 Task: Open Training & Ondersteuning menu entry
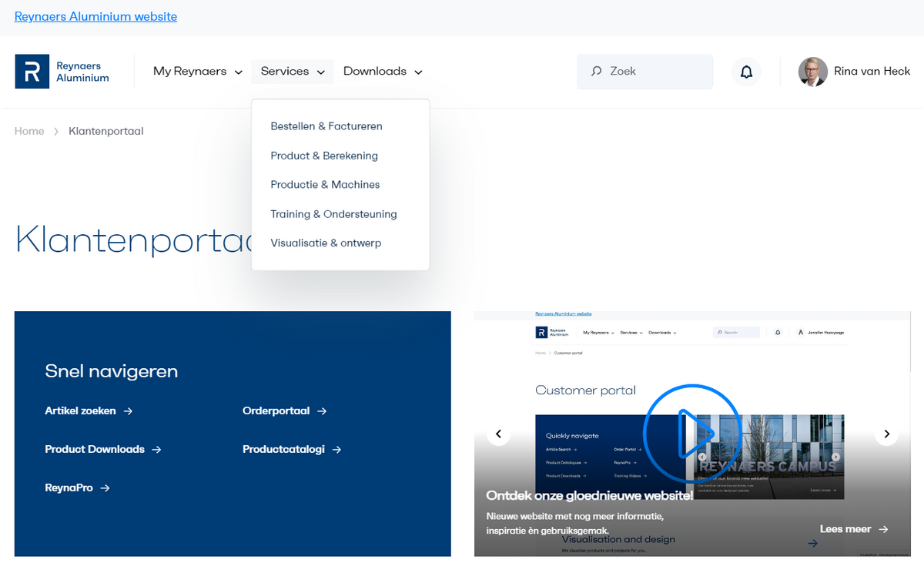[x=333, y=214]
